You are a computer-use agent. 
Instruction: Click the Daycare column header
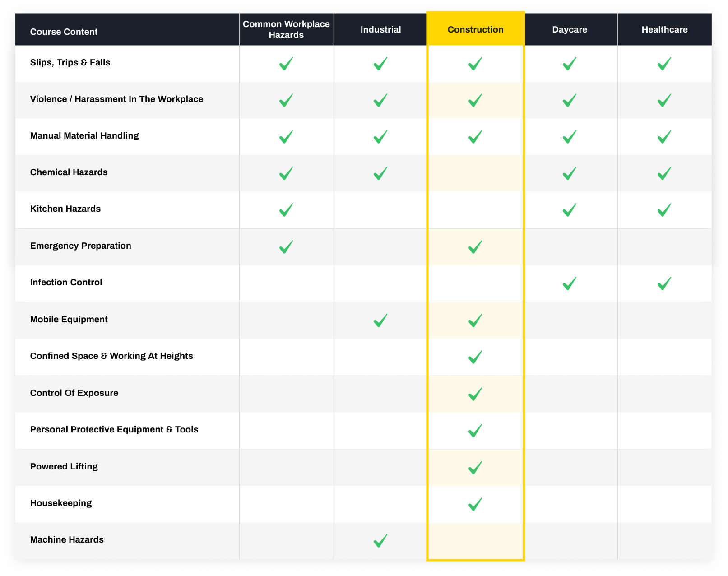coord(570,29)
